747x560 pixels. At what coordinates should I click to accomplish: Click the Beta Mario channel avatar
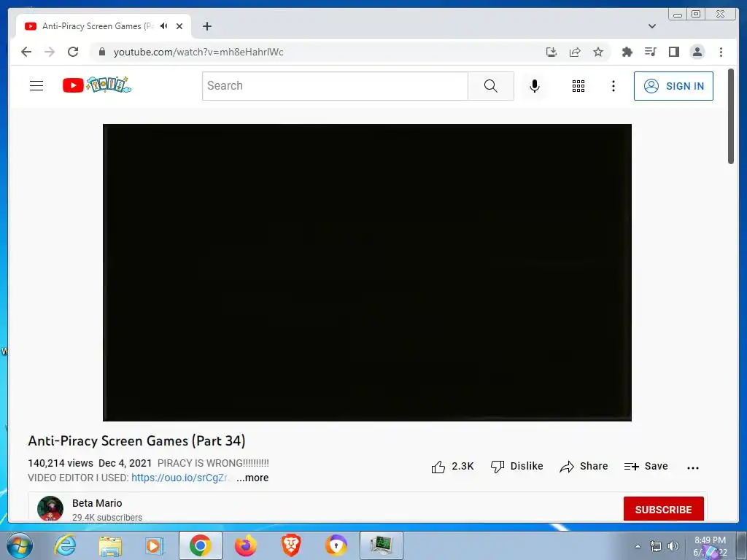[x=50, y=508]
